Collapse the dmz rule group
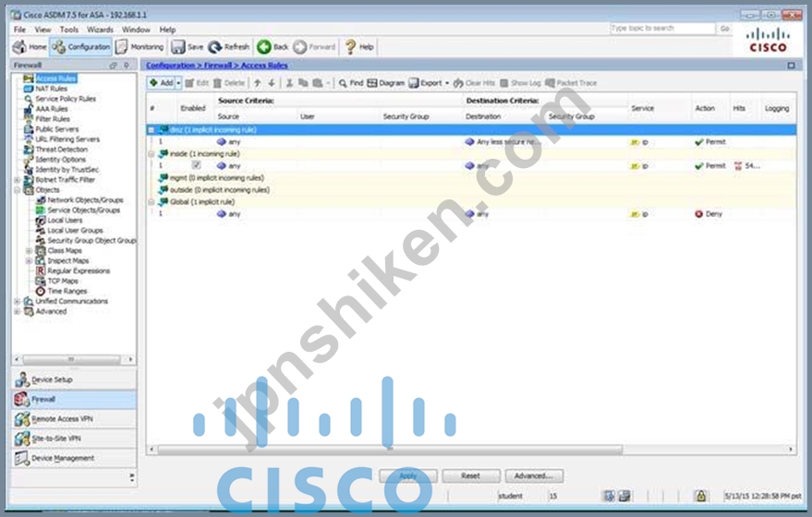The width and height of the screenshot is (812, 517). tap(151, 130)
